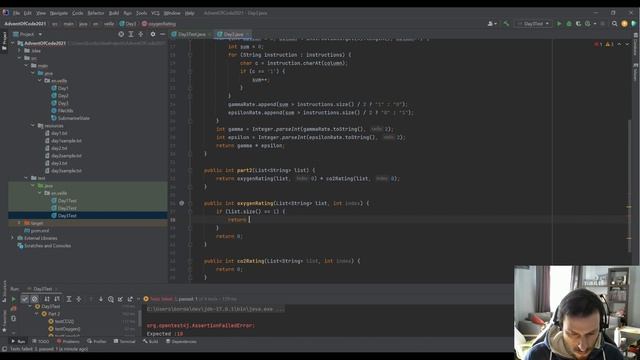Screen dimensions: 640x360
Task: Open the Build menu
Action: (x=114, y=13)
